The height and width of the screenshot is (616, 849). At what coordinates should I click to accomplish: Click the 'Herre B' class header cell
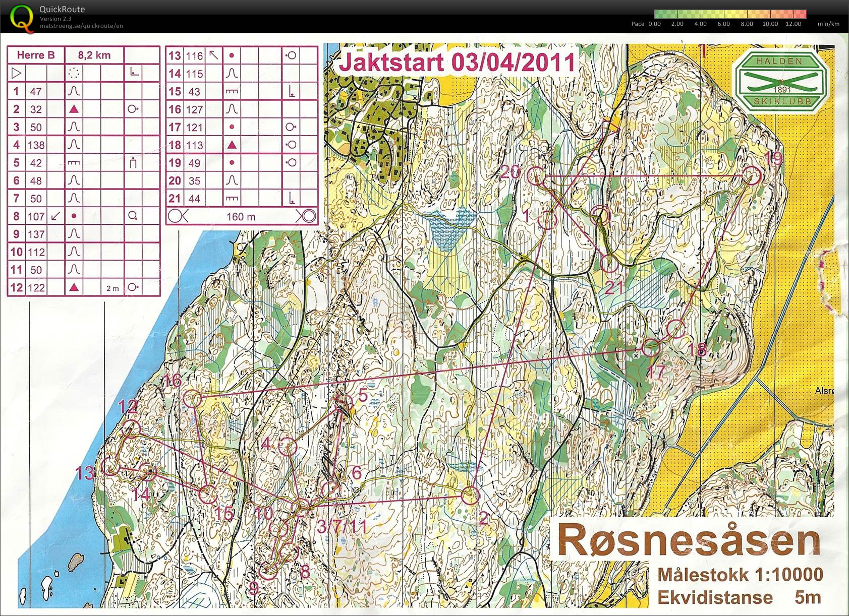(36, 55)
